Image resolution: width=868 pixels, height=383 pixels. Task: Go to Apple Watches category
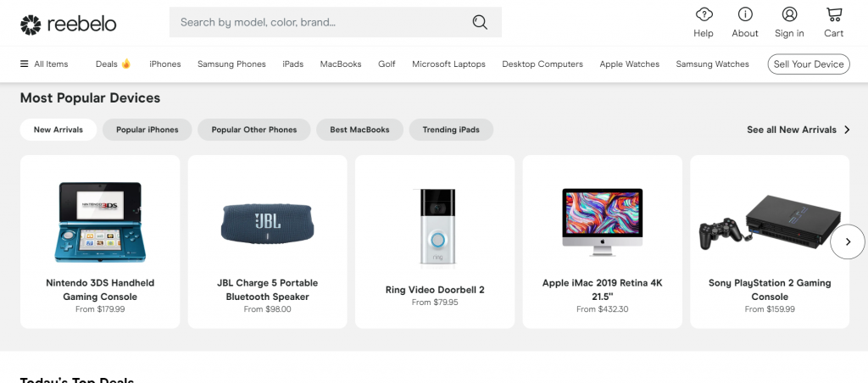(630, 64)
